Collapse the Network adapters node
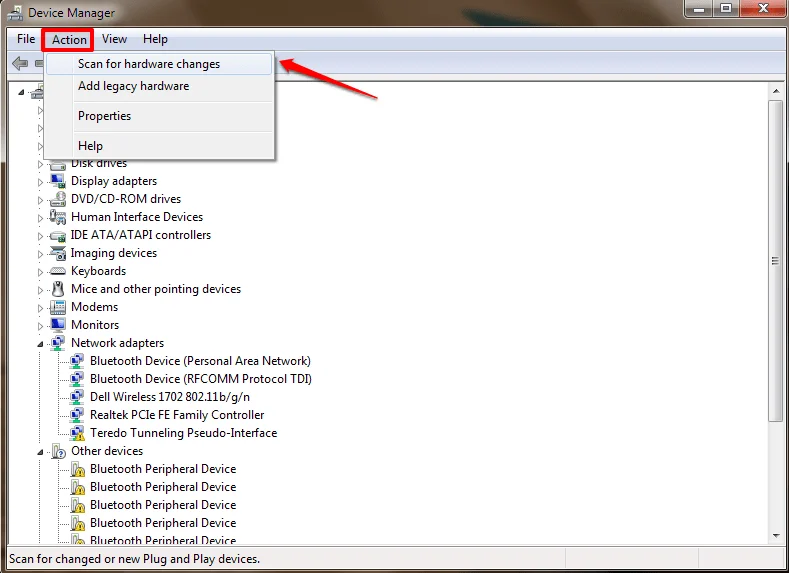This screenshot has width=789, height=573. click(40, 344)
